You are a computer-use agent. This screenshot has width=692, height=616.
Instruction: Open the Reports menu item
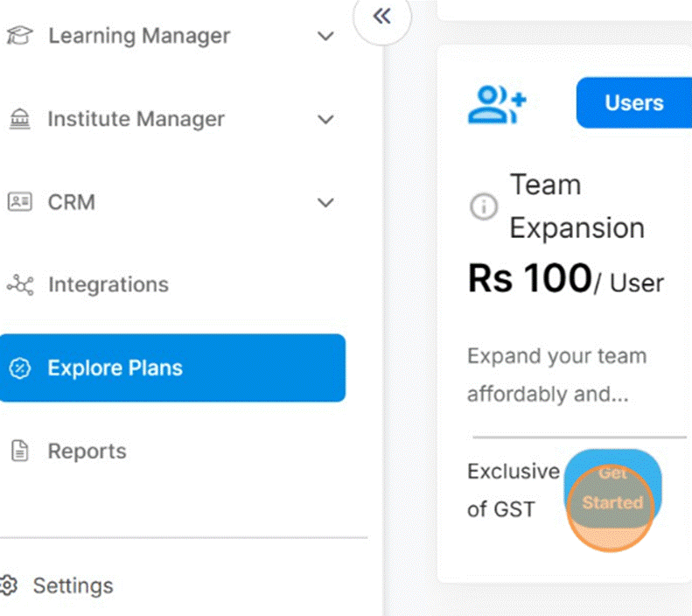click(87, 451)
